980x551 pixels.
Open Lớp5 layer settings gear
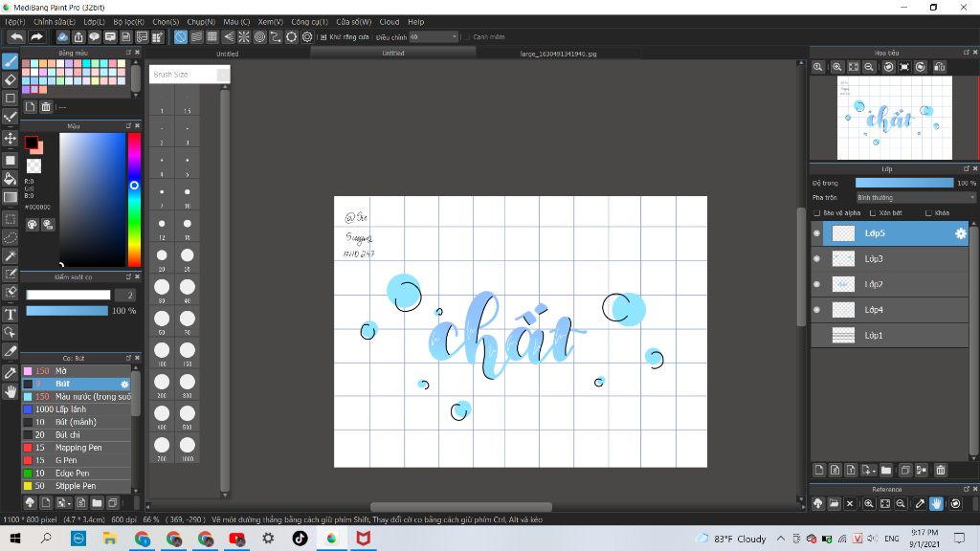961,233
